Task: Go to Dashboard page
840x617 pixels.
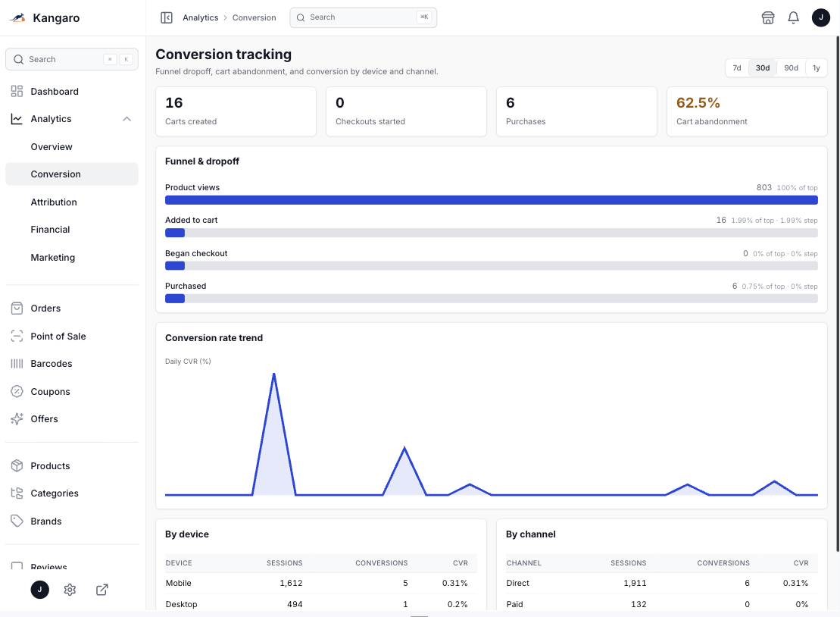Action: pos(72,91)
